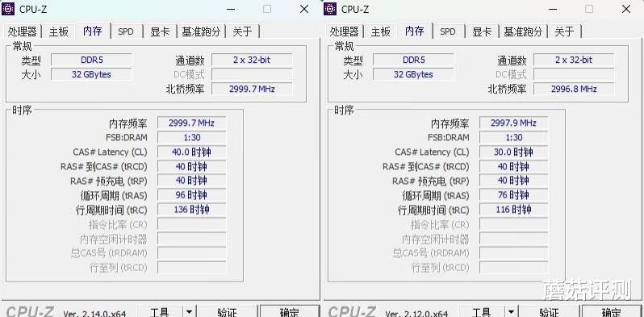Close the right CPU-Z window
Screen dimensions: 644x317
626,9
